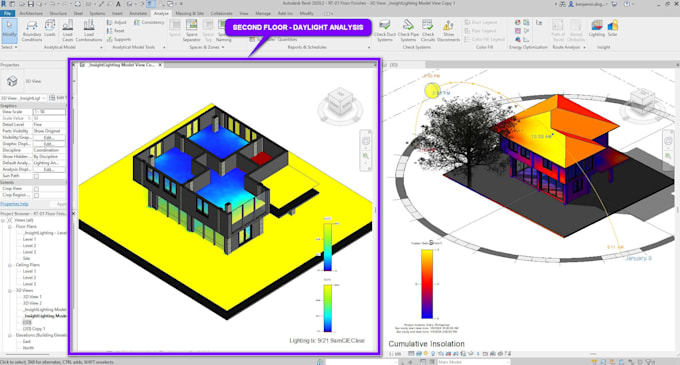This screenshot has width=680, height=365.
Task: Toggle the Crop View checkbox
Action: pyautogui.click(x=36, y=189)
